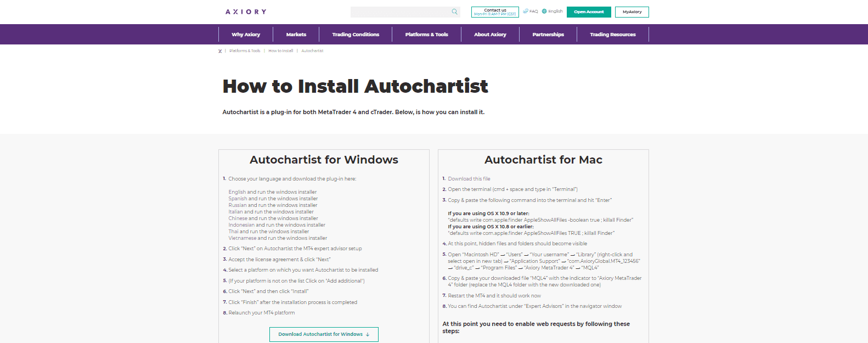
Task: Open the MyAxiory login button
Action: 632,12
